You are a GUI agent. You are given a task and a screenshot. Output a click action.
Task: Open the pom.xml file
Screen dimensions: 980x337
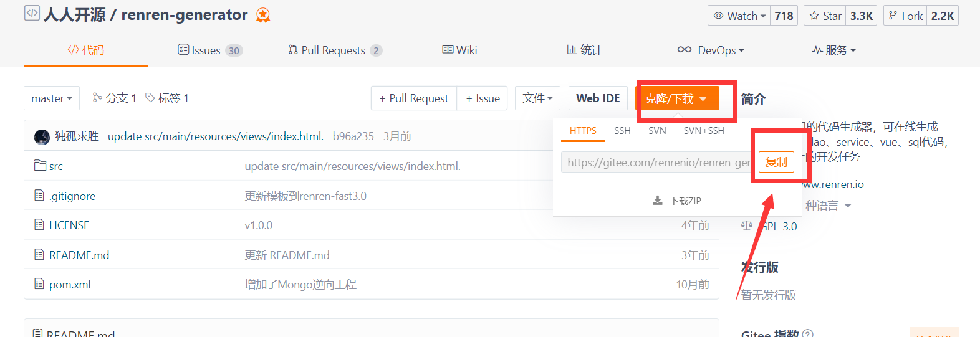point(70,285)
